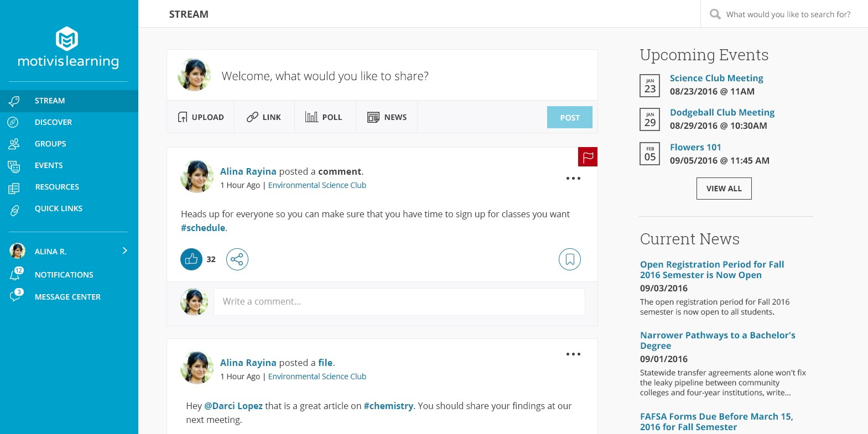The height and width of the screenshot is (434, 868).
Task: Open Environmental Science Club on file post
Action: coord(317,377)
